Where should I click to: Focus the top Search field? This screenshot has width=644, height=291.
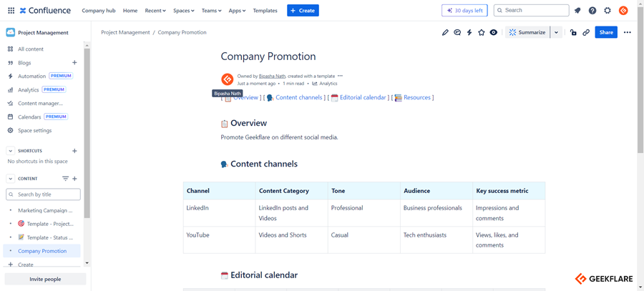[532, 10]
